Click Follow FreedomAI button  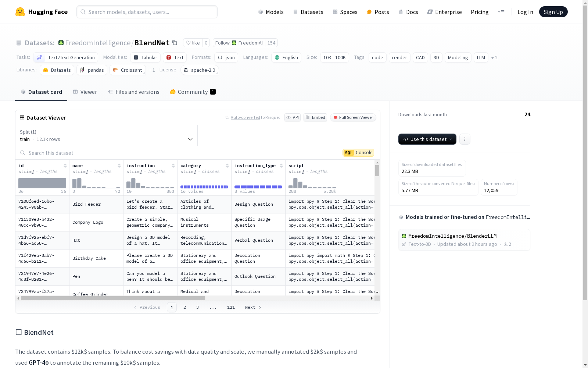239,43
